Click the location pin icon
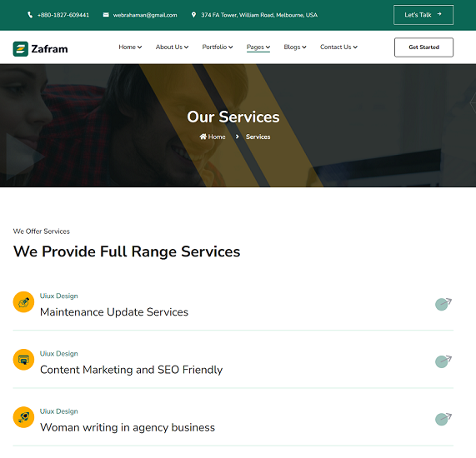476x458 pixels. 193,14
